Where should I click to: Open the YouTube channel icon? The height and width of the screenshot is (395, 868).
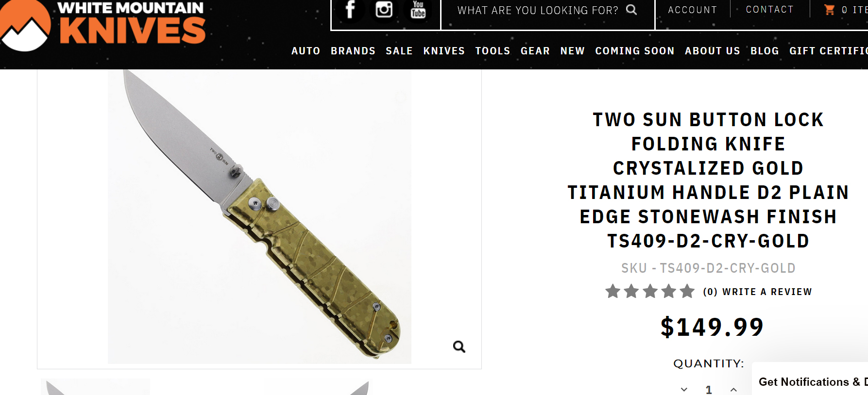click(418, 9)
